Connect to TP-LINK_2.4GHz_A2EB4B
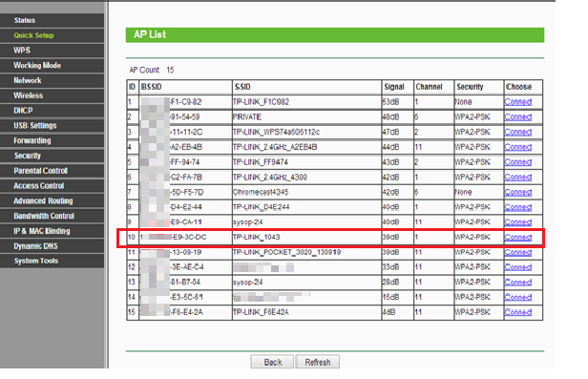Screen dimensions: 588x379 [518, 147]
